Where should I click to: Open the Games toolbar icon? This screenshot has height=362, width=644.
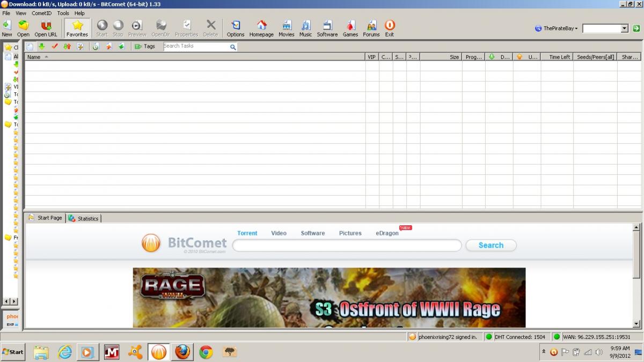click(350, 26)
